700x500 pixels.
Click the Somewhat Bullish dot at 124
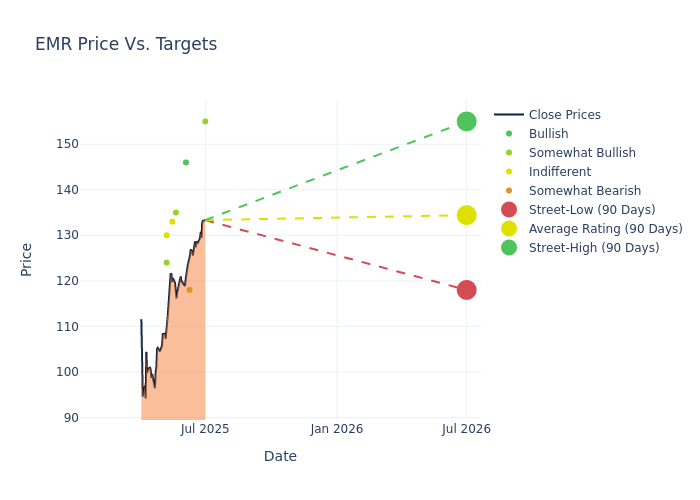(x=167, y=263)
